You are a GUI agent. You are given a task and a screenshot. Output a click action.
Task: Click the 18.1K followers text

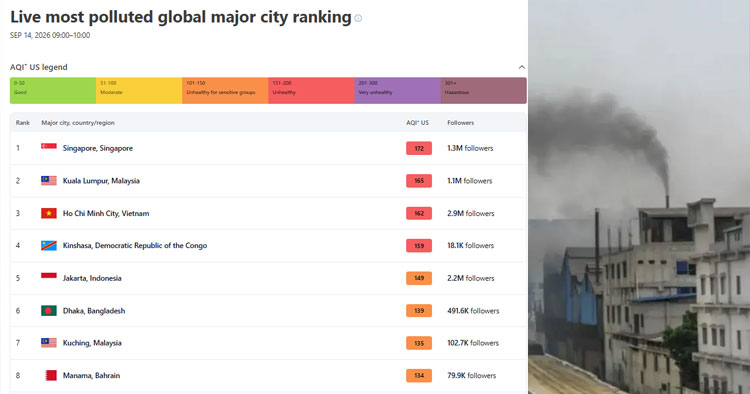coord(471,246)
